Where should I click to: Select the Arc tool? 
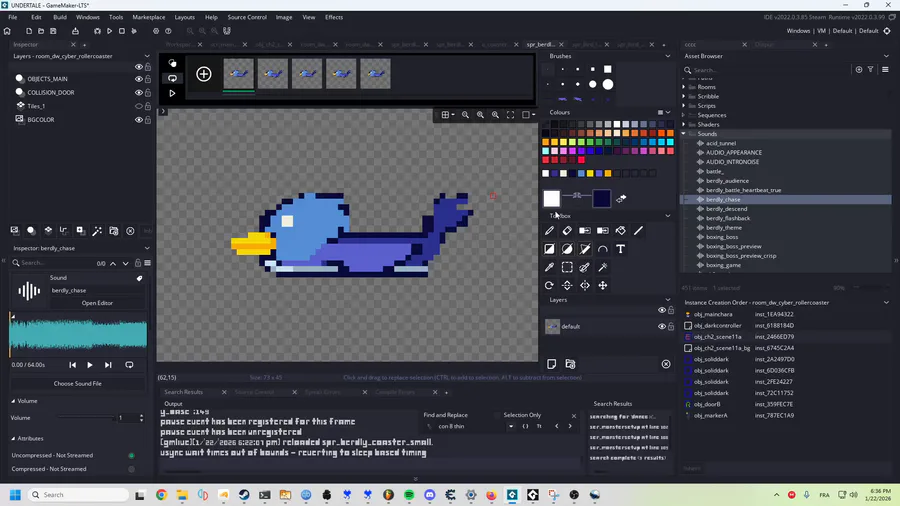click(x=603, y=249)
